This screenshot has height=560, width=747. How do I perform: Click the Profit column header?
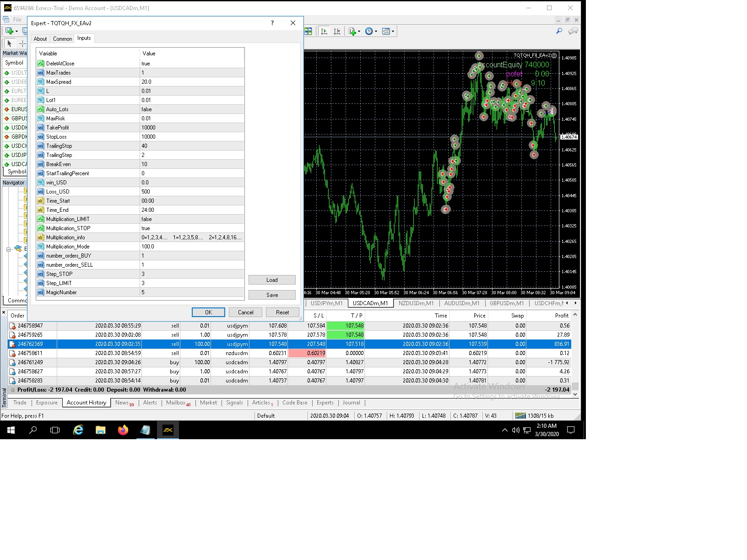point(549,316)
